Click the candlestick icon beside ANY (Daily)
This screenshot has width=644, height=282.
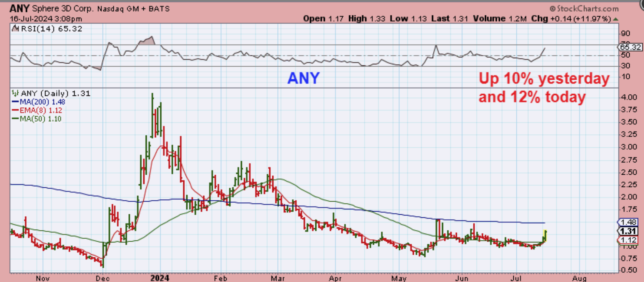15,93
